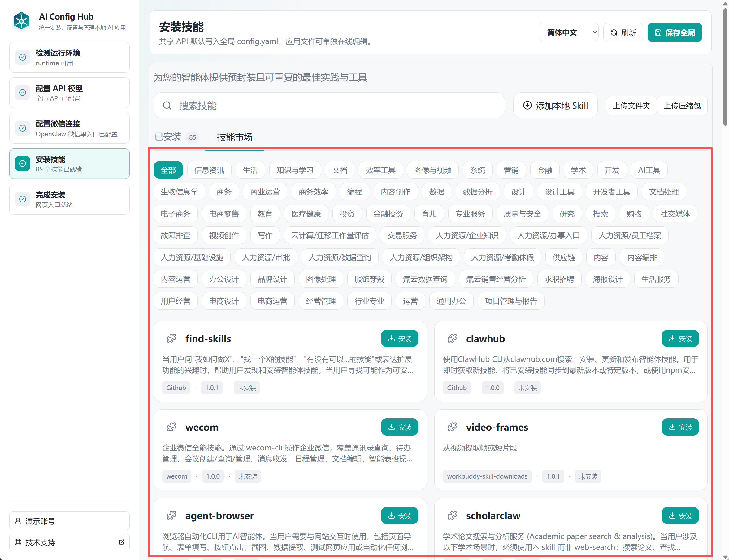Filter by the 海报设计 category

(x=607, y=279)
